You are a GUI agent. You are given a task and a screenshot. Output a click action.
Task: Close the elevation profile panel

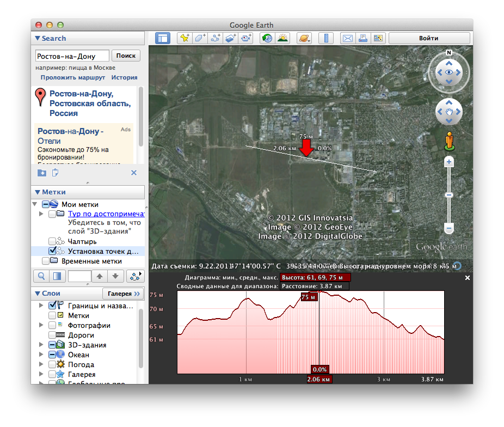[468, 278]
